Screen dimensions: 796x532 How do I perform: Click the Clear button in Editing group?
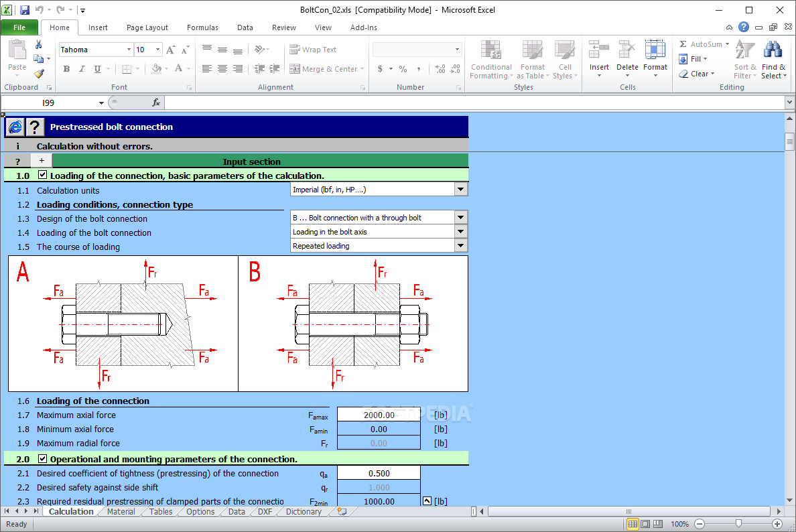point(697,74)
